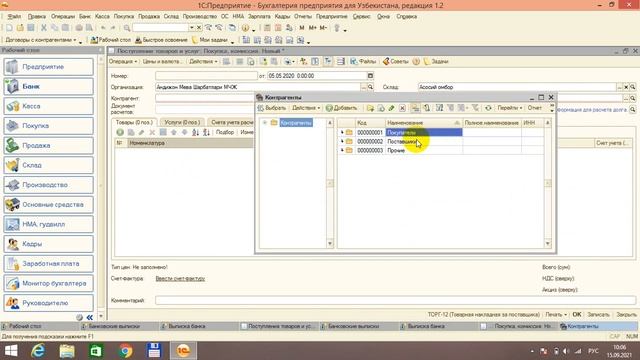Open the Производство section in sidebar
Screen dimensions: 640x360
49,185
